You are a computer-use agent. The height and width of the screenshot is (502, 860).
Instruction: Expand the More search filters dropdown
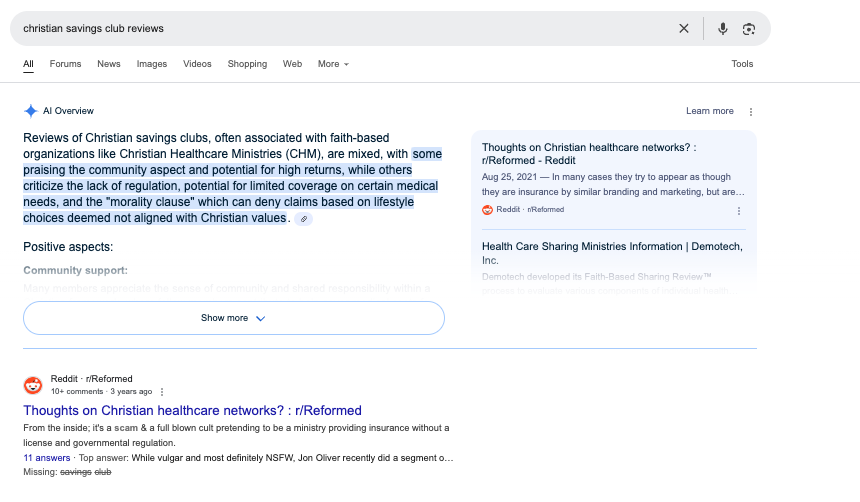pyautogui.click(x=333, y=64)
